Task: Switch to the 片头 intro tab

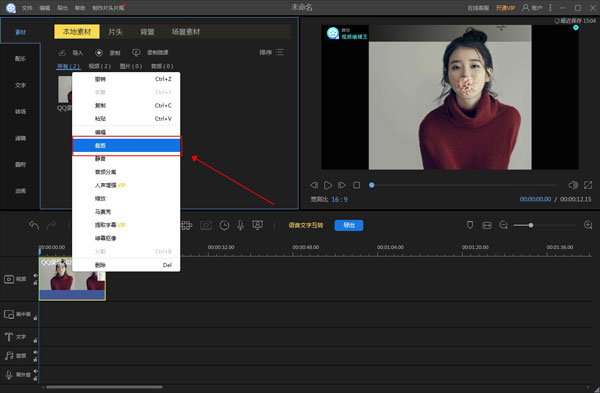Action: pos(115,32)
